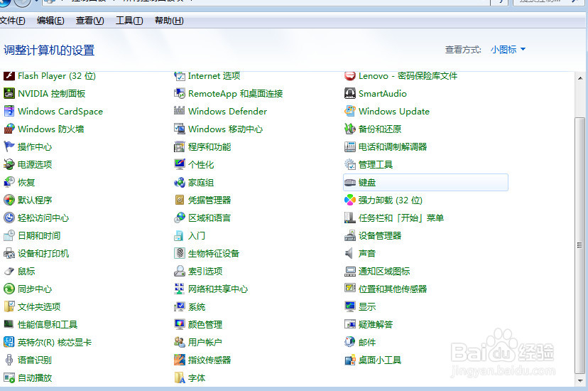Click the 鼠标 mouse icon
Viewport: 588px width, 391px height.
coord(9,271)
